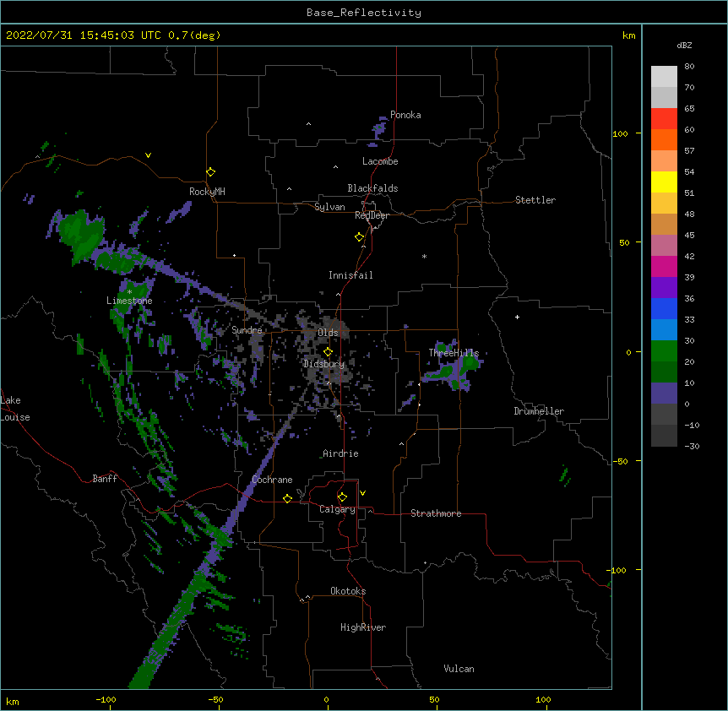Click the Base_Reflectivity title
Image resolution: width=728 pixels, height=711 pixels.
(x=364, y=13)
